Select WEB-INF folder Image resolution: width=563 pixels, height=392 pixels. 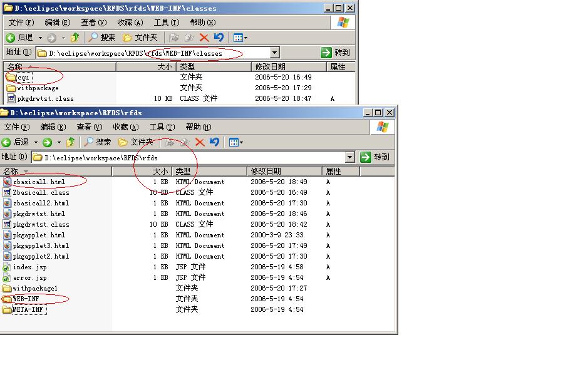21,299
